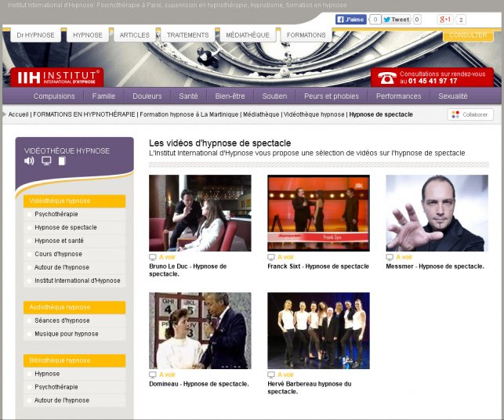Click the book document icon under Vidéothèque Hypnose
The height and width of the screenshot is (420, 504).
click(62, 161)
